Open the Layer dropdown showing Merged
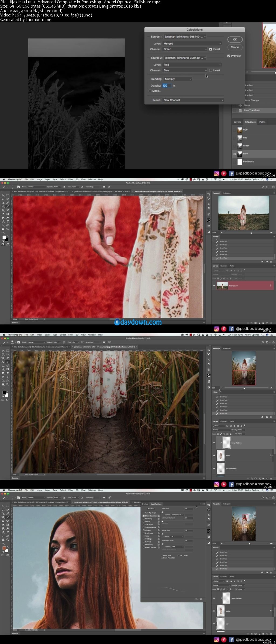The width and height of the screenshot is (276, 644). point(192,43)
